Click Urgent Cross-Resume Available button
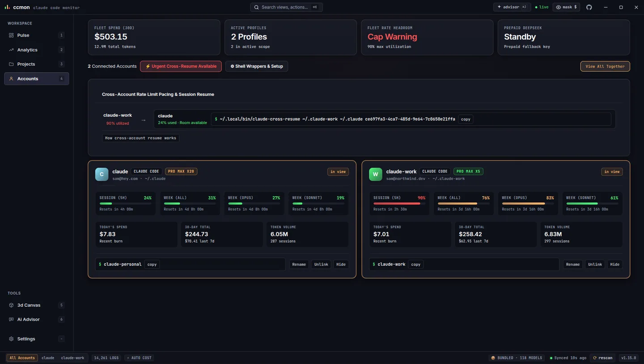Viewport: 644px width, 364px height. coord(181,67)
